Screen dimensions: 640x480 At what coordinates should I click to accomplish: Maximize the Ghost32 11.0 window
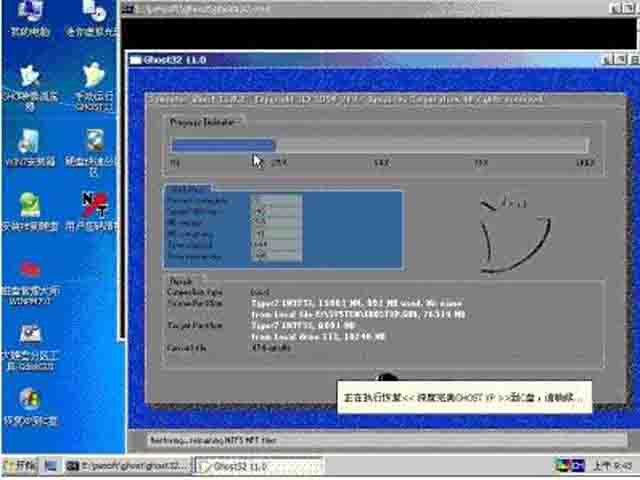pyautogui.click(x=620, y=60)
